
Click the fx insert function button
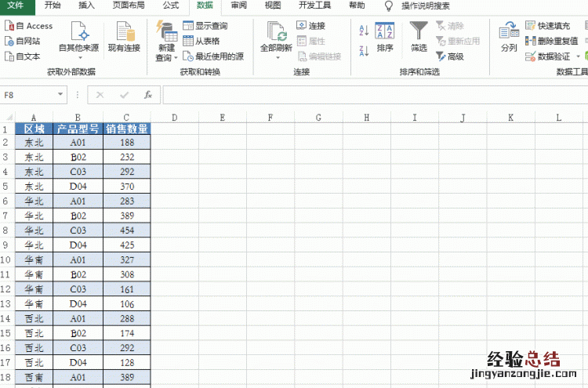pyautogui.click(x=148, y=95)
